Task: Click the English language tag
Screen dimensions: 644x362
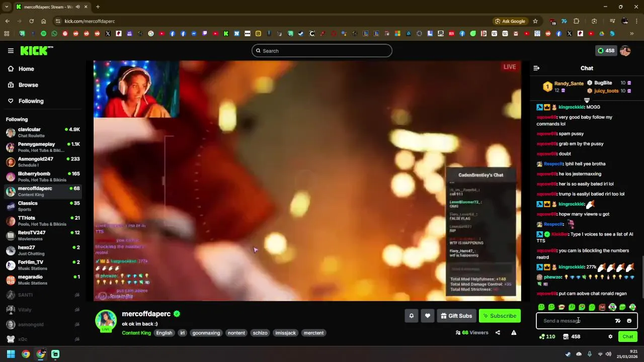Action: tap(164, 333)
